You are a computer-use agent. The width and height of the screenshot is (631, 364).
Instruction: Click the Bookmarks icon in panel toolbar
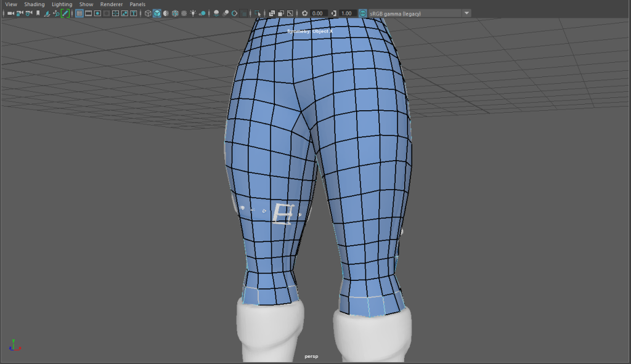pyautogui.click(x=38, y=13)
